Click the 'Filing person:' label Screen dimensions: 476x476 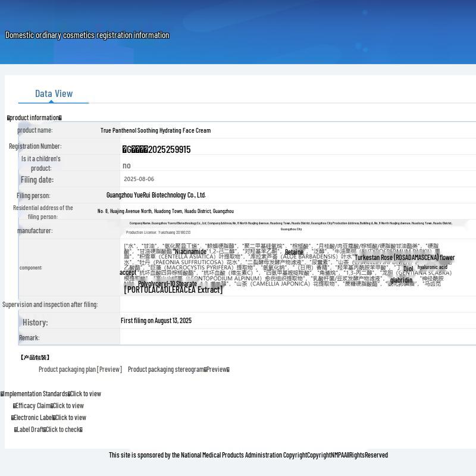33,196
